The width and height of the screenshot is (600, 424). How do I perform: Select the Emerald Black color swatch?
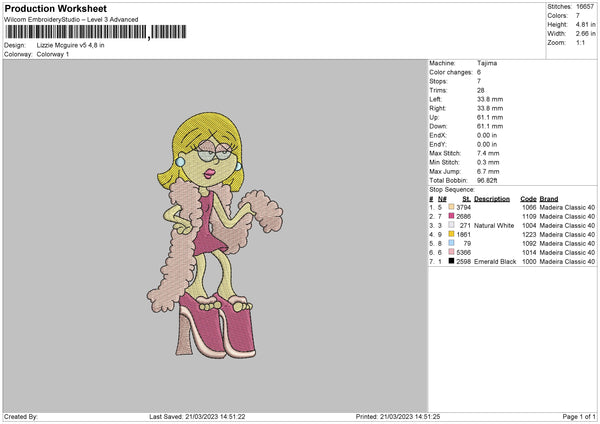tap(451, 261)
